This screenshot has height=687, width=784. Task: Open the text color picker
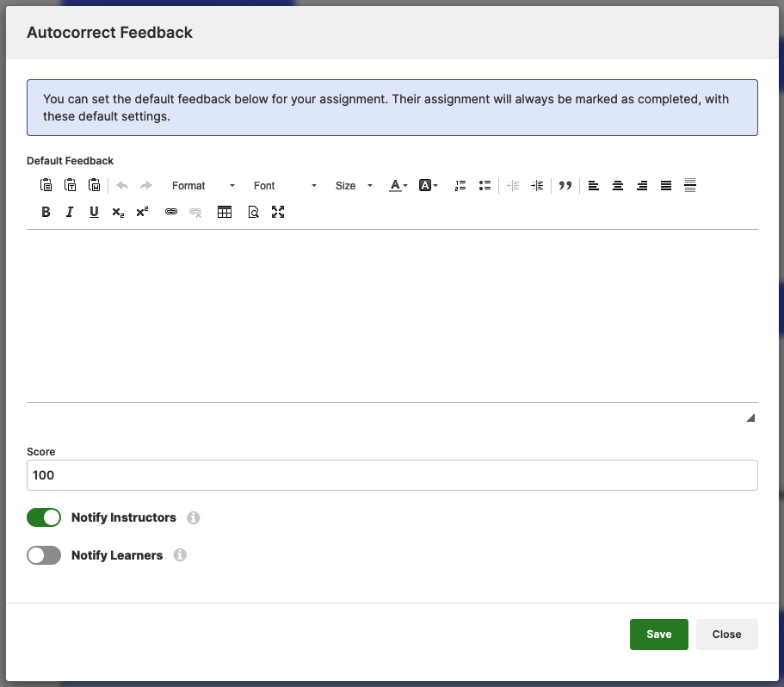398,185
